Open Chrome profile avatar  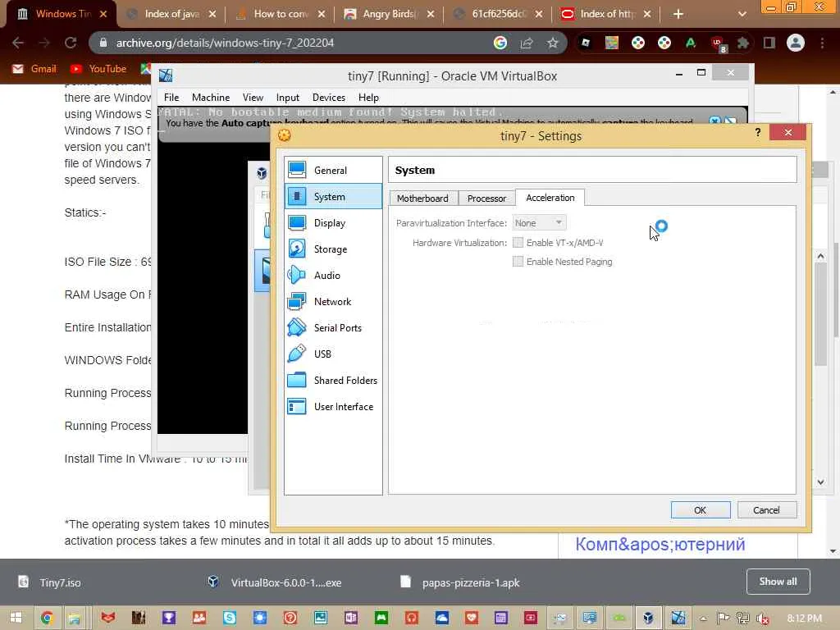tap(796, 43)
